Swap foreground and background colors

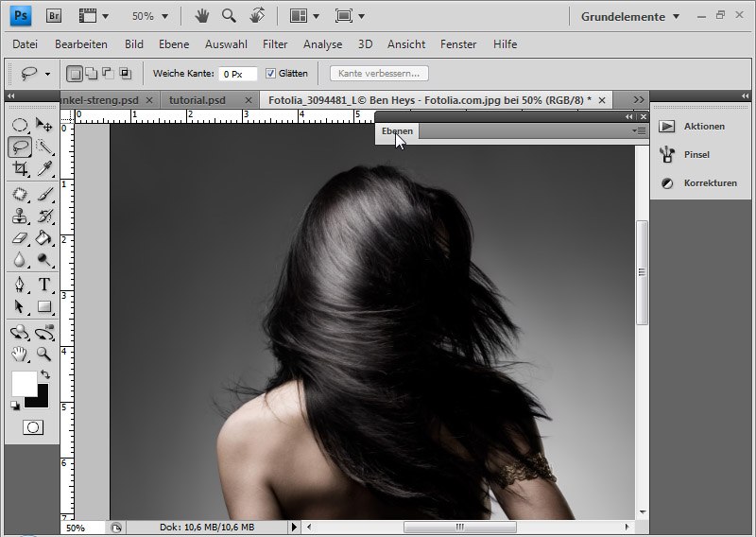point(43,374)
